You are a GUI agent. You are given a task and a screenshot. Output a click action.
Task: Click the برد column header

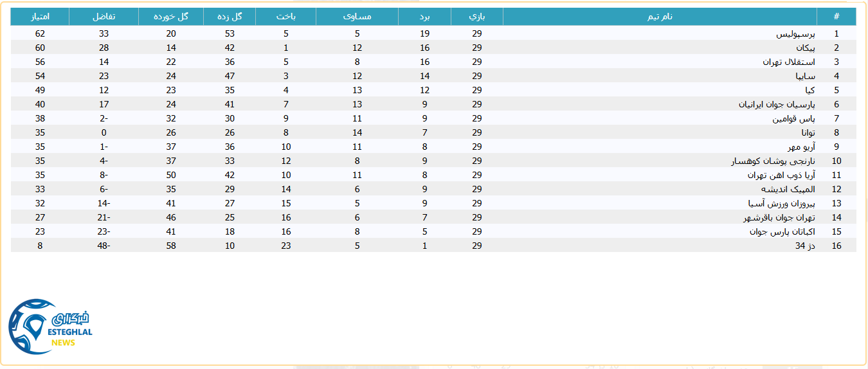[x=424, y=16]
